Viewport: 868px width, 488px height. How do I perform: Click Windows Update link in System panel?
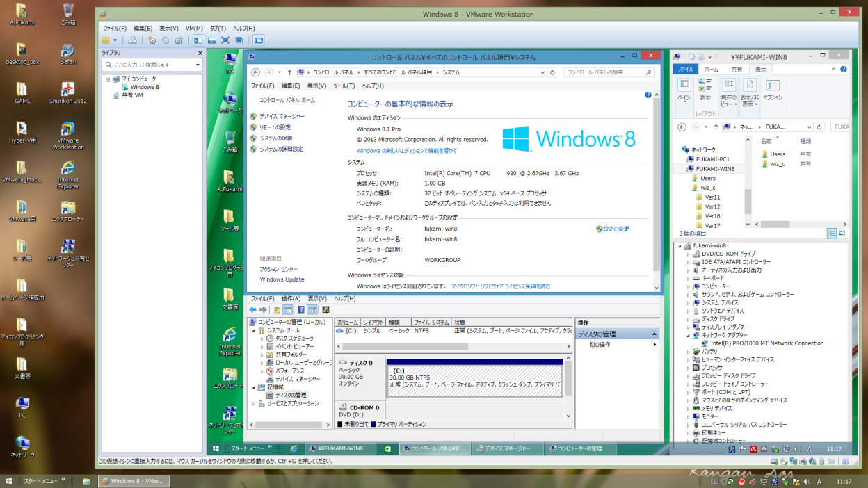282,279
